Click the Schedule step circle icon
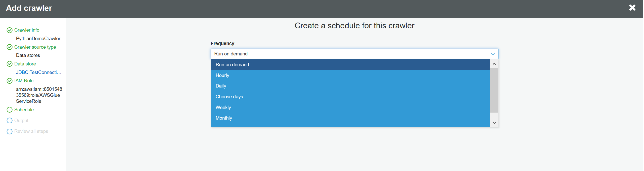Viewport: 644px width, 171px height. [x=10, y=110]
